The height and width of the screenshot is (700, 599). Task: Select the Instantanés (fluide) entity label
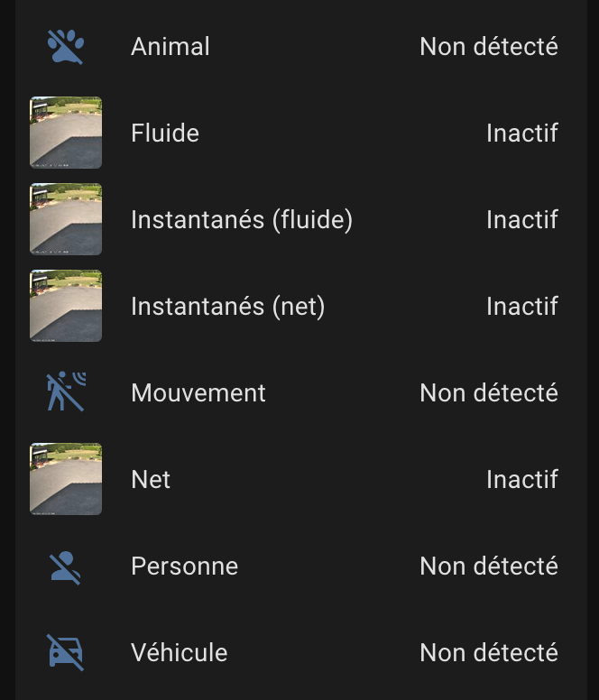(242, 219)
